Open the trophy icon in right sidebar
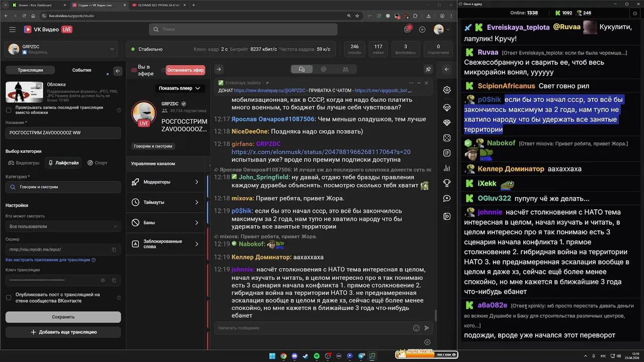 pos(447,184)
